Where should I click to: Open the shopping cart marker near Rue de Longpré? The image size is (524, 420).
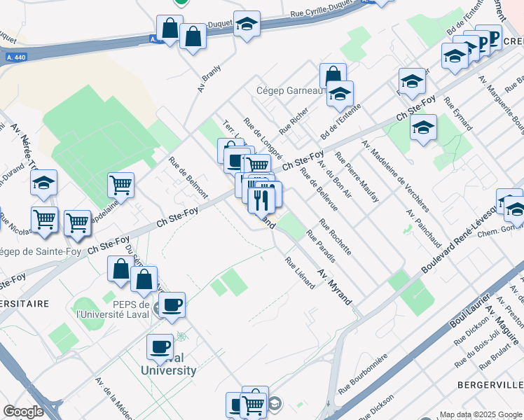coord(258,164)
